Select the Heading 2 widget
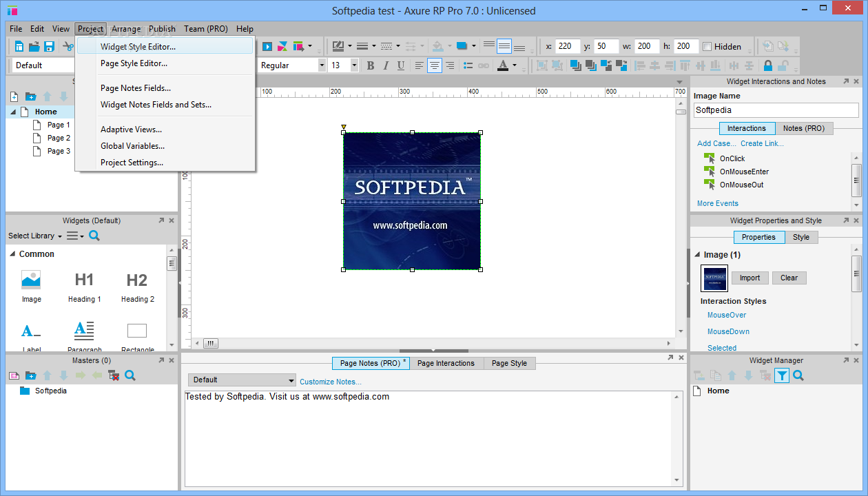This screenshot has width=868, height=496. pyautogui.click(x=137, y=287)
